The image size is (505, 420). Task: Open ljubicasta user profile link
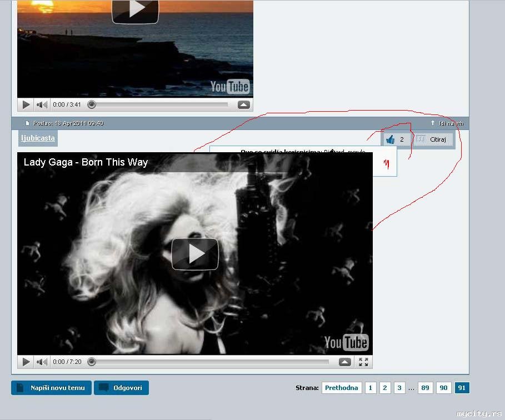point(38,138)
